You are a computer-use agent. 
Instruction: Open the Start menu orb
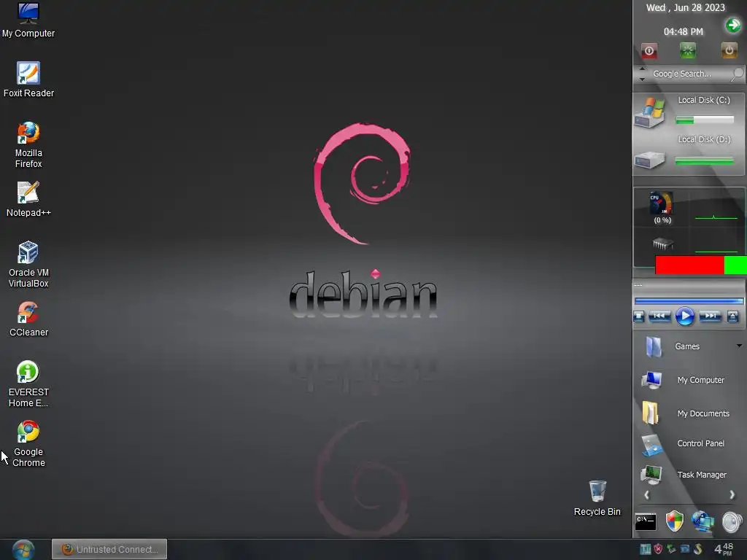[23, 550]
